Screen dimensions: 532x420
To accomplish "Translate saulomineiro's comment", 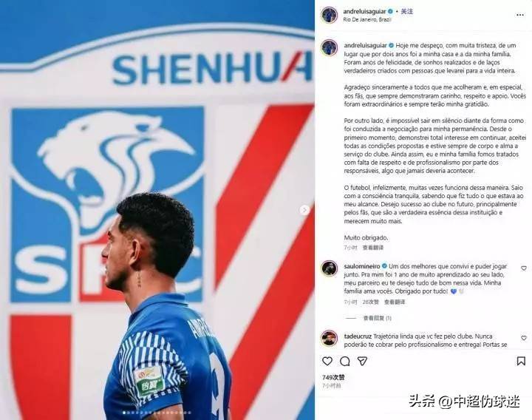I will click(x=395, y=302).
